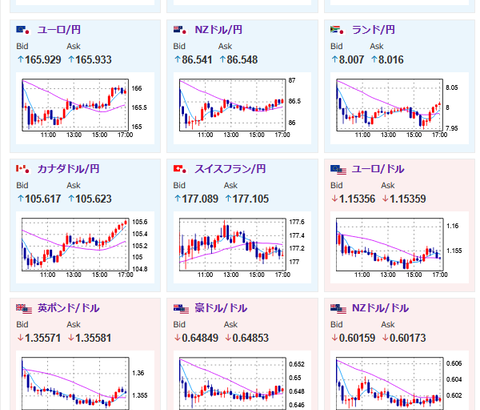Click the British pound/Dollar flag icon

point(24,309)
